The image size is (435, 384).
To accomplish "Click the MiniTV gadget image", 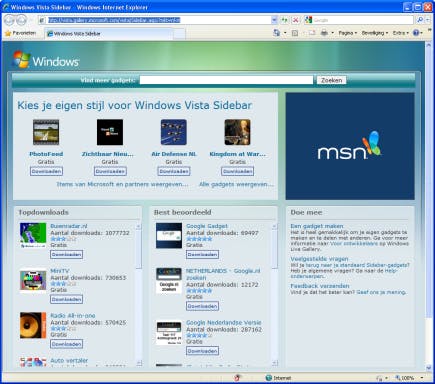I will coord(33,280).
